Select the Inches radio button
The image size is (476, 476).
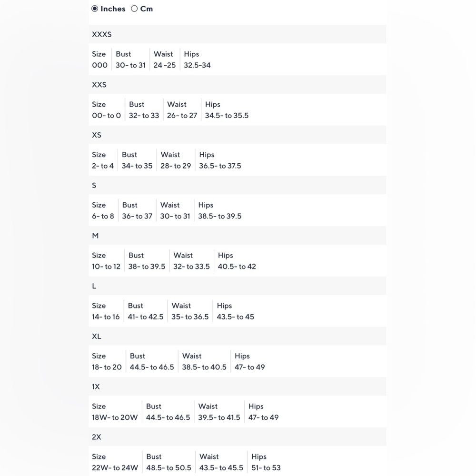coord(95,9)
